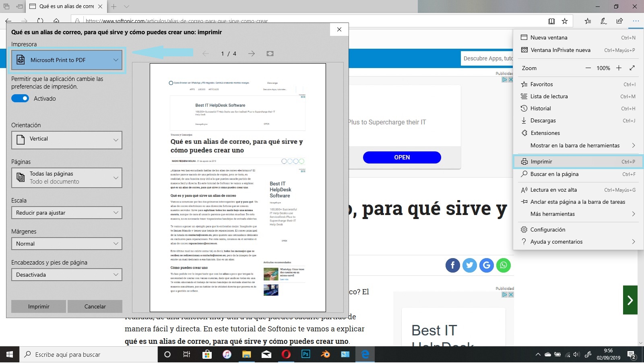Open the Impresora dropdown
644x364 pixels.
(x=67, y=60)
